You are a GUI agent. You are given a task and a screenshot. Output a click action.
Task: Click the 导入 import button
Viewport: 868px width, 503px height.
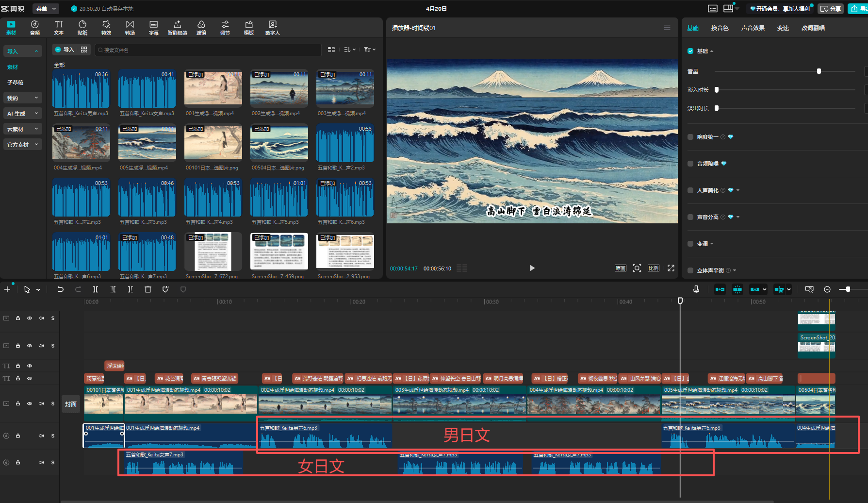[x=65, y=50]
